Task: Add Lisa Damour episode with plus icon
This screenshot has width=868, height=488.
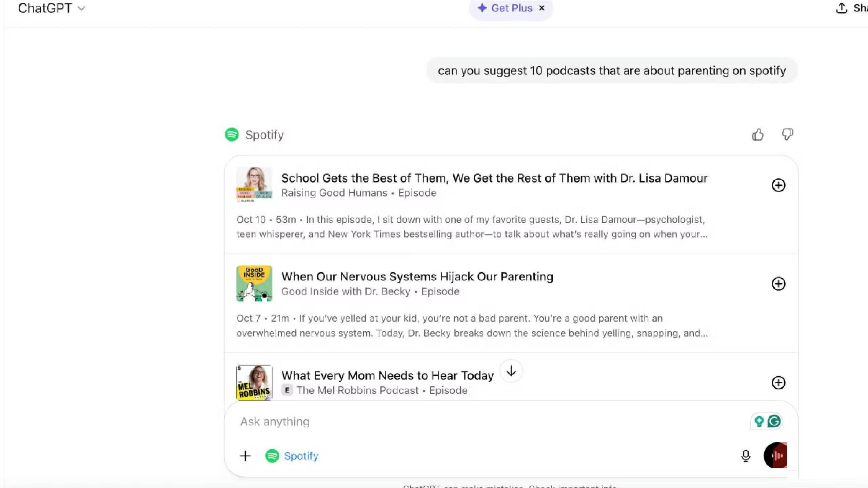Action: click(778, 185)
